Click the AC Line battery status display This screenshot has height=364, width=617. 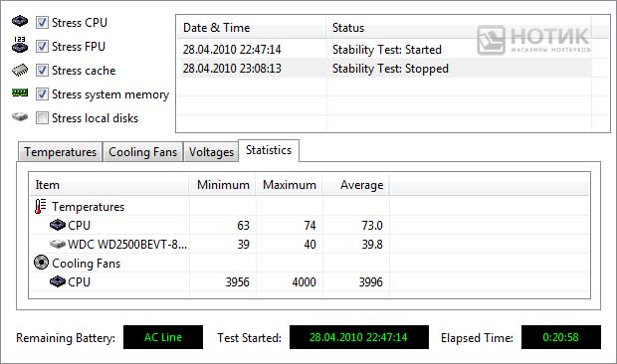click(x=163, y=337)
